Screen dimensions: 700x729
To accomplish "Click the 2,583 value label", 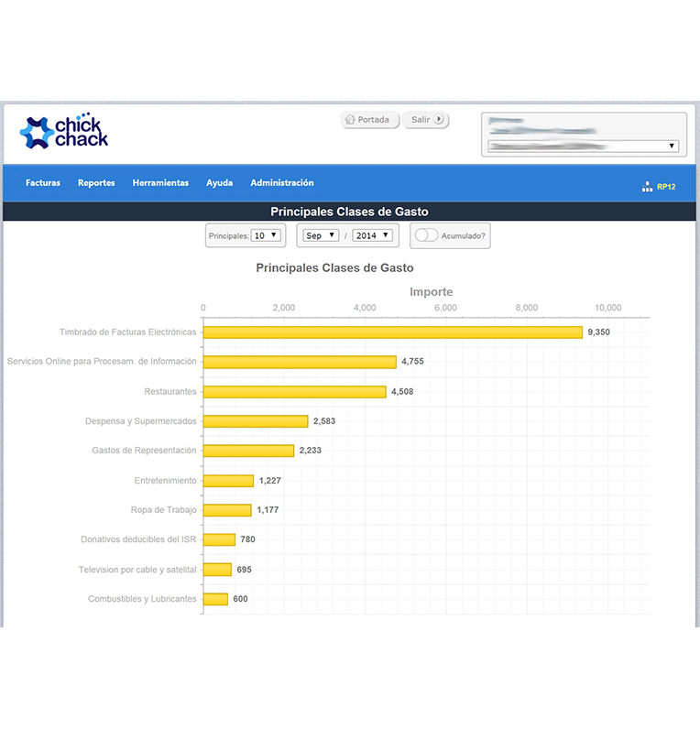I will (324, 421).
